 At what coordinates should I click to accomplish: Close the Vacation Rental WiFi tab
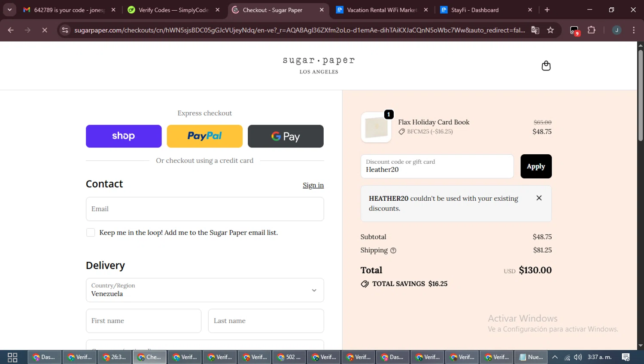(x=426, y=10)
